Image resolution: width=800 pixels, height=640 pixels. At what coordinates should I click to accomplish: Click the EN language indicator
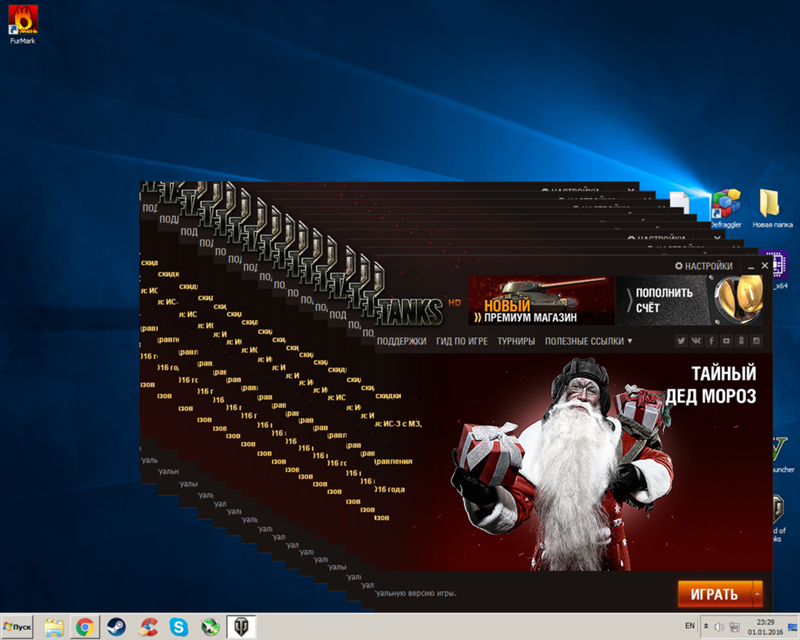point(689,626)
